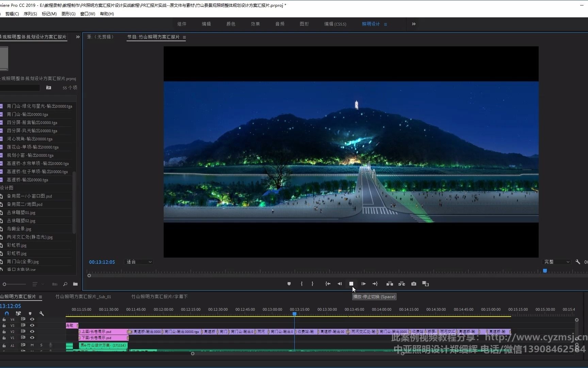Screen dimensions: 588x368
Task: Stop playback with the stop button
Action: point(351,284)
